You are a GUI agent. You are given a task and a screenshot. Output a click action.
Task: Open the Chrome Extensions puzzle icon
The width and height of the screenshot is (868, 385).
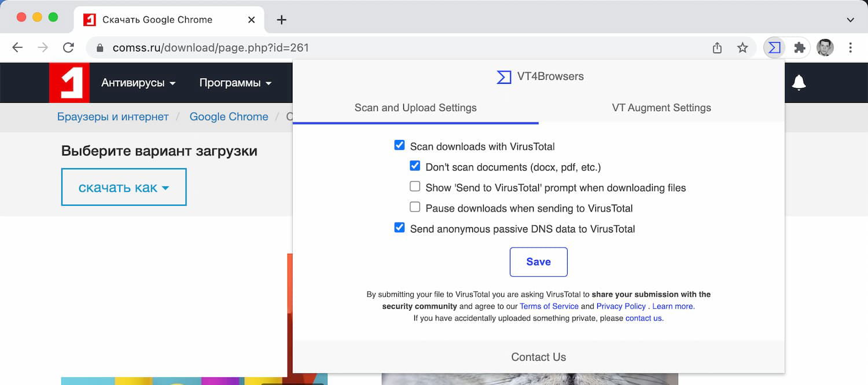click(x=800, y=48)
